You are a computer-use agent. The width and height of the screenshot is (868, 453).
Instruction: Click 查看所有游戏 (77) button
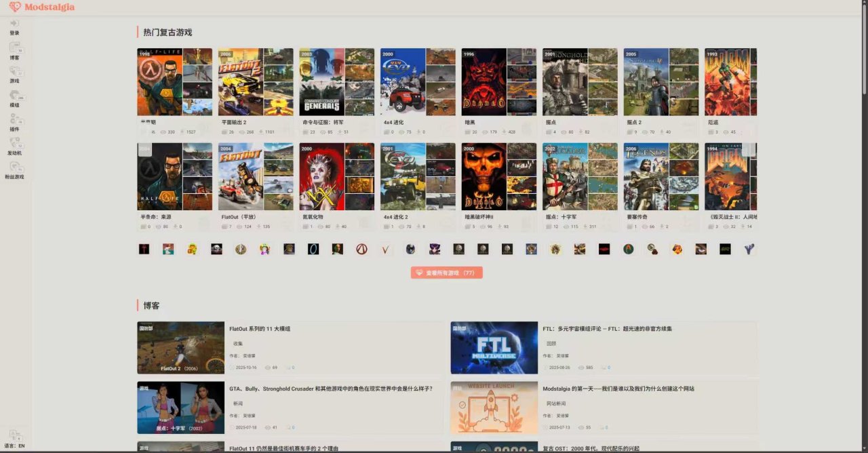click(447, 273)
